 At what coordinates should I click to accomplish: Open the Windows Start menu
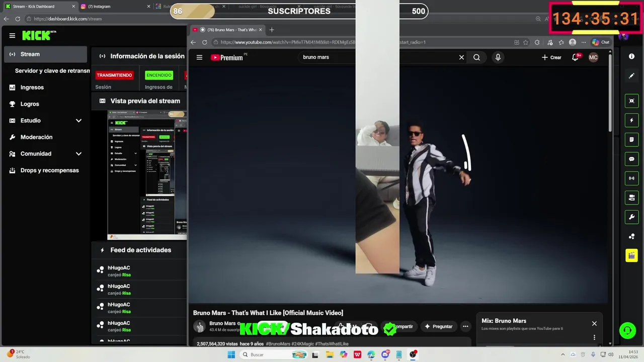231,354
